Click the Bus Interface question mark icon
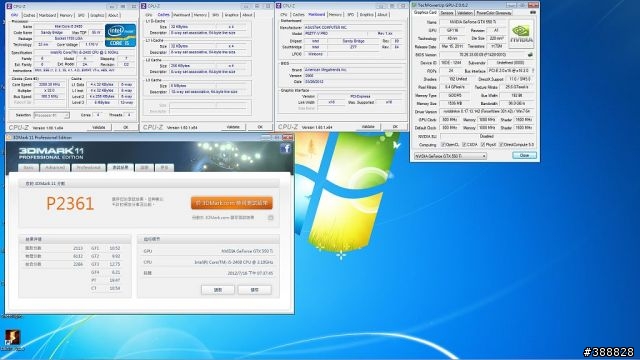 (x=533, y=71)
